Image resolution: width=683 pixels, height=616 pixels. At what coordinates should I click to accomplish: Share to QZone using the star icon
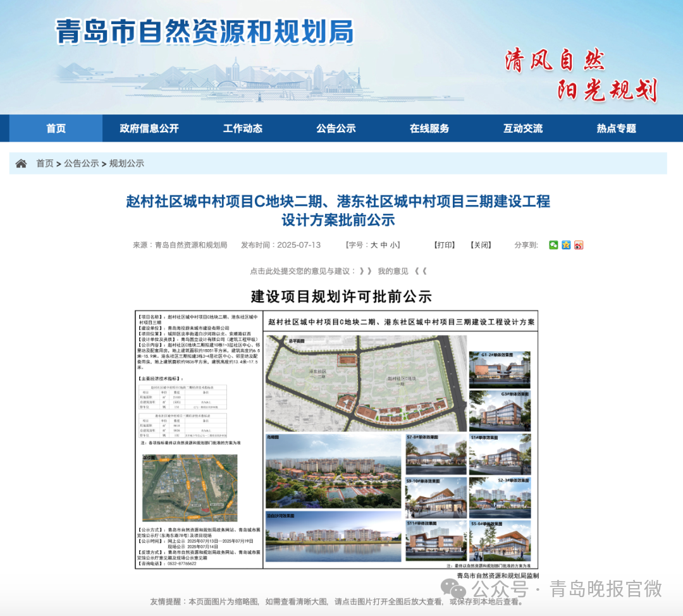pyautogui.click(x=566, y=245)
